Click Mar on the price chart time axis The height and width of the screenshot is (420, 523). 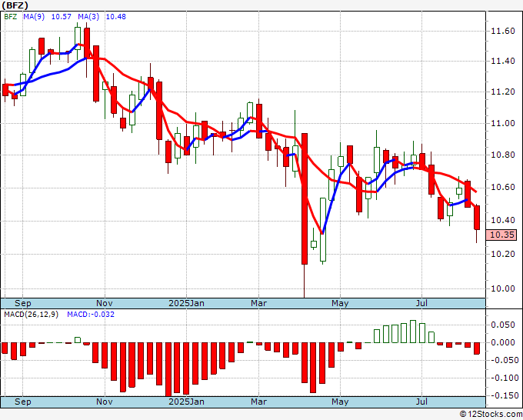point(259,303)
